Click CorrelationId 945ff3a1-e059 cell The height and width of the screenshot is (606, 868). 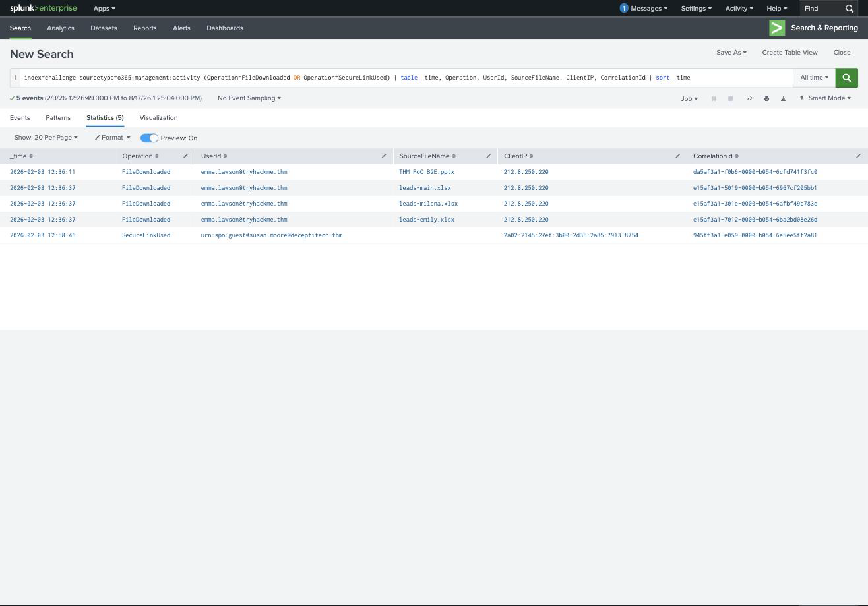[755, 235]
